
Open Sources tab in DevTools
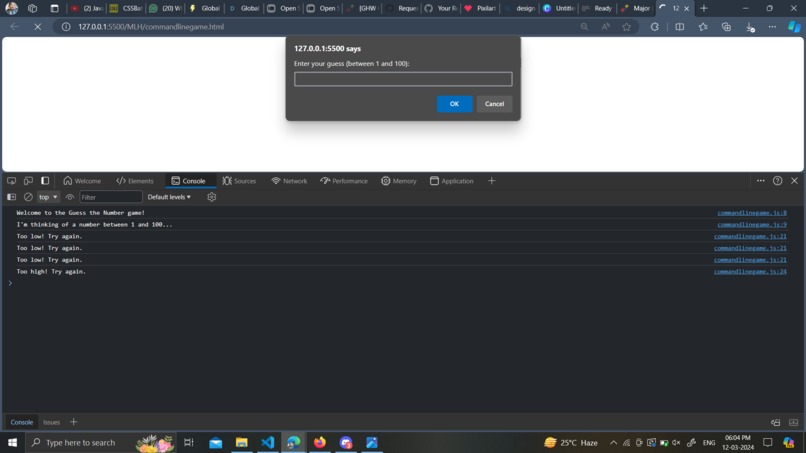[239, 181]
